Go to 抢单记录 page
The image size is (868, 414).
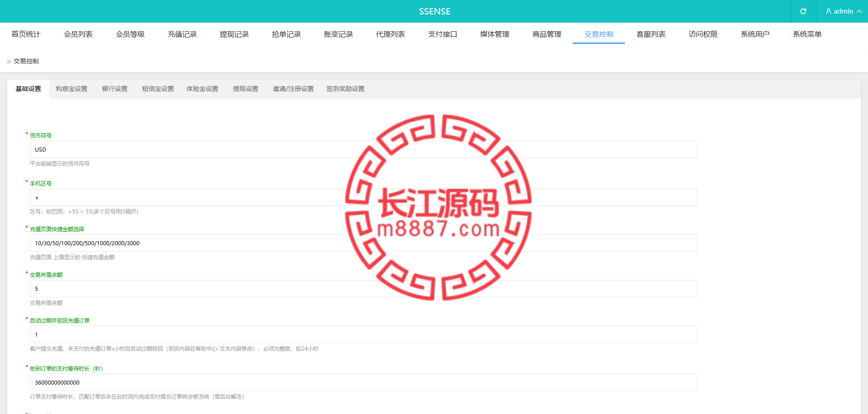coord(286,34)
